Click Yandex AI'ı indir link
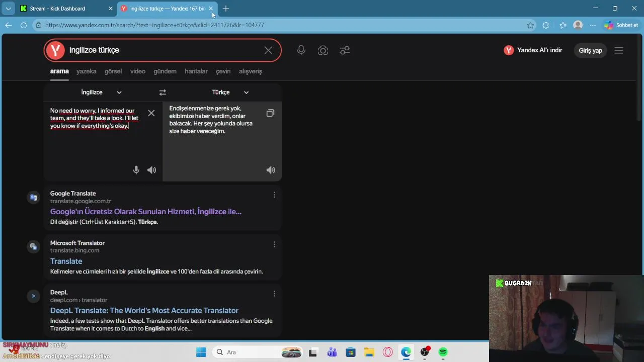The height and width of the screenshot is (362, 644). 533,50
